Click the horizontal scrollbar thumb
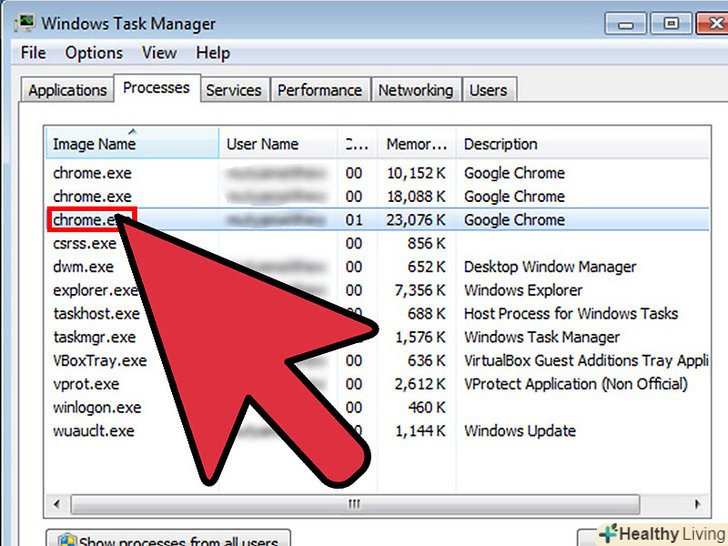Screen dimensions: 728x546 355,504
